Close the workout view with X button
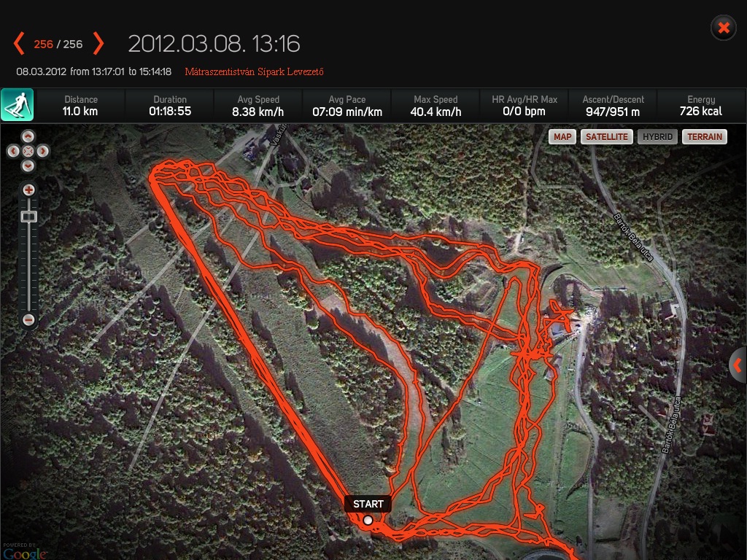This screenshot has width=747, height=560. [x=724, y=28]
